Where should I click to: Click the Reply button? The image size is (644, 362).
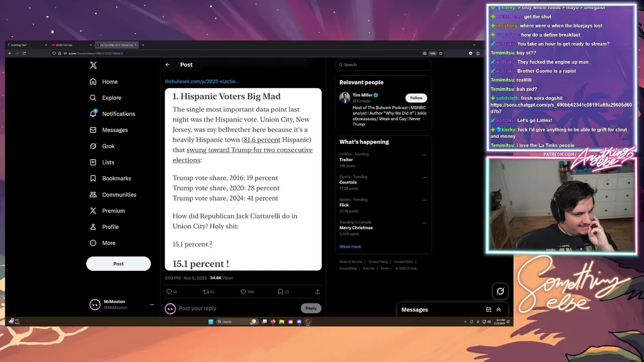[x=311, y=308]
